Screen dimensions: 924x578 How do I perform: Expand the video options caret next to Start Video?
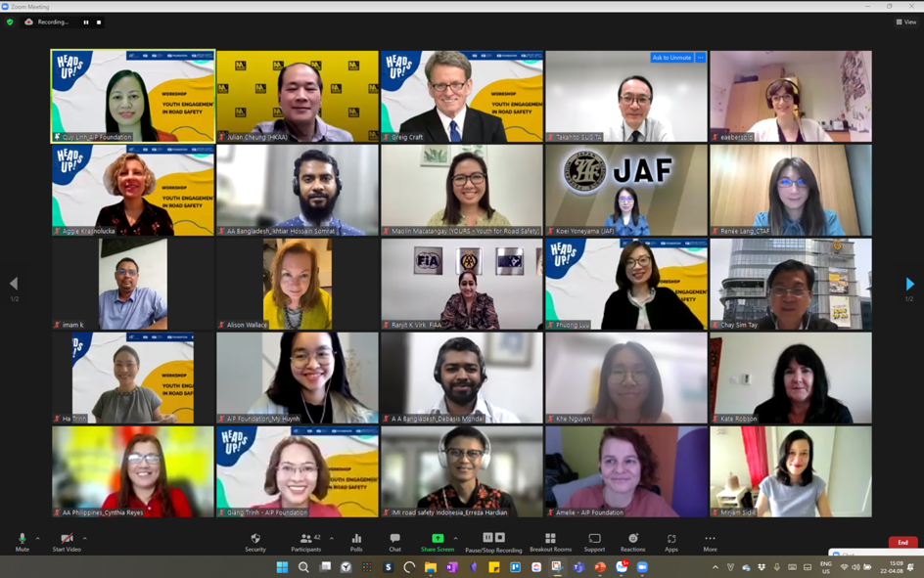(x=85, y=538)
